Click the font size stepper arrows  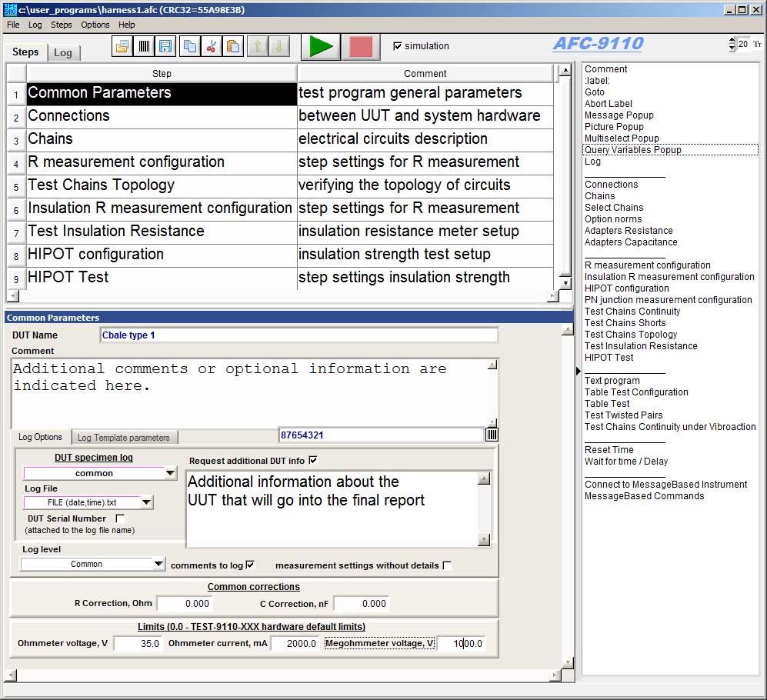click(732, 44)
